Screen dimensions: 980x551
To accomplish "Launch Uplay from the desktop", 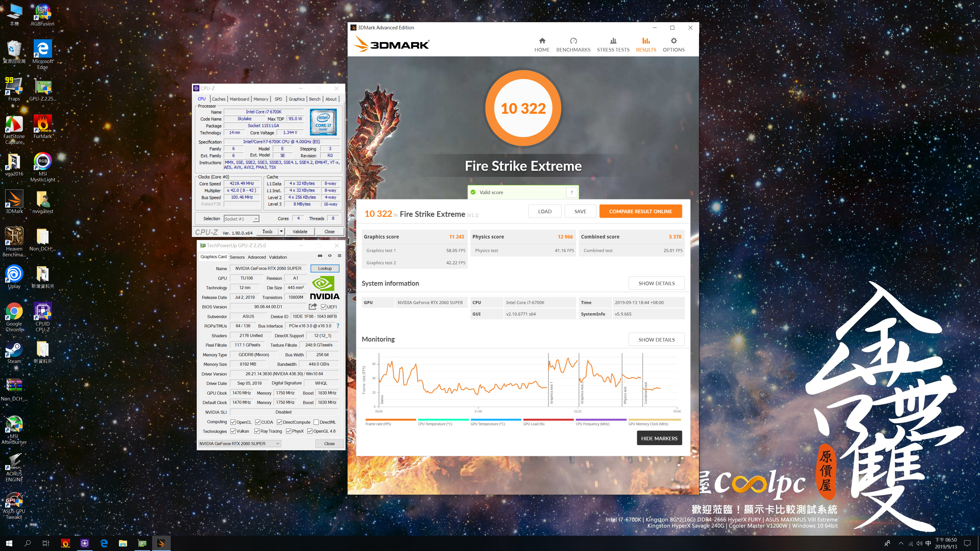I will (14, 277).
